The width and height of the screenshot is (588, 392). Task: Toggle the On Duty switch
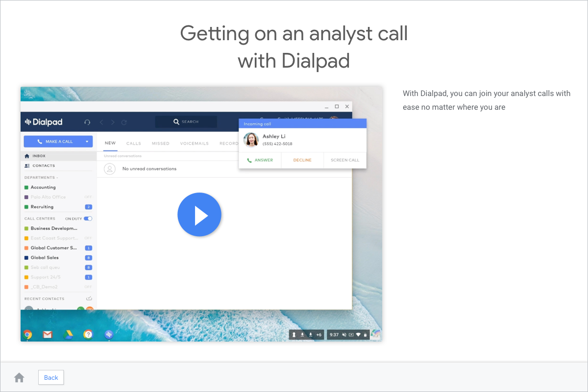[x=88, y=219]
